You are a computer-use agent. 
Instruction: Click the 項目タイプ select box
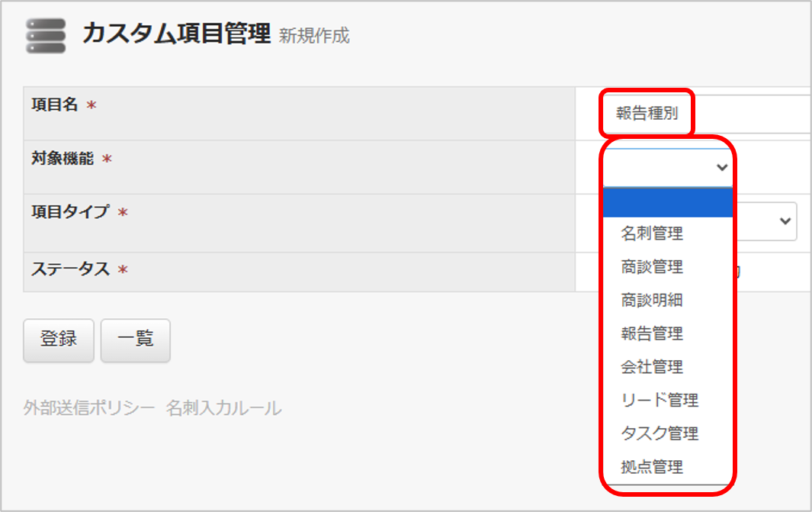point(765,221)
